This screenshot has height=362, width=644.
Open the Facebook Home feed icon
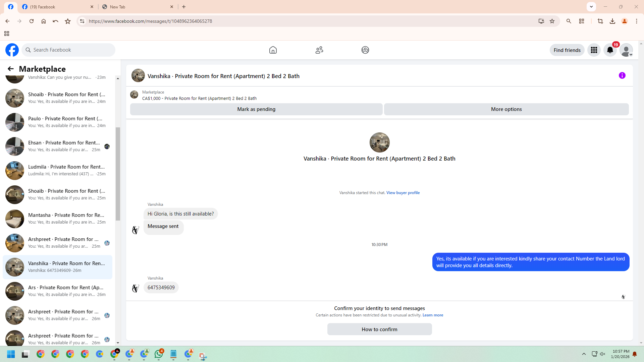(273, 50)
